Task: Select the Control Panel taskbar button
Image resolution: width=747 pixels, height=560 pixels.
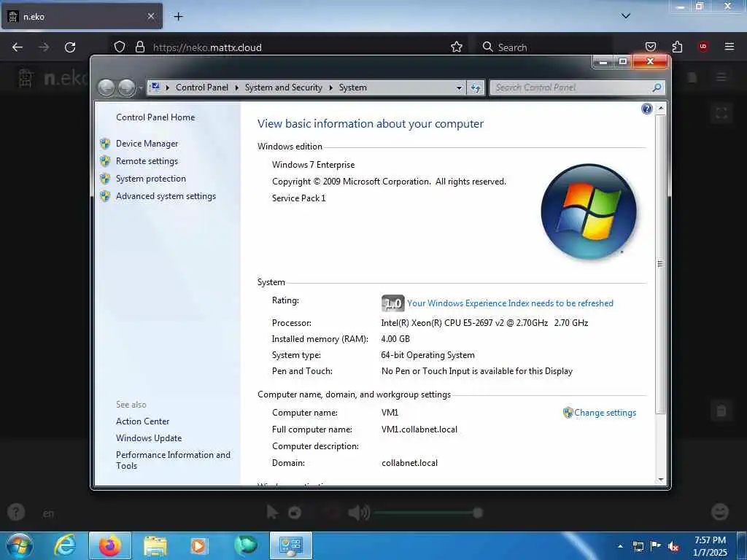Action: [x=290, y=545]
